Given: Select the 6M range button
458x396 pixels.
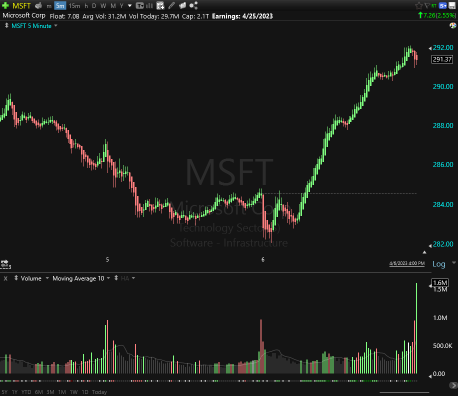Looking at the screenshot, I should (x=39, y=392).
